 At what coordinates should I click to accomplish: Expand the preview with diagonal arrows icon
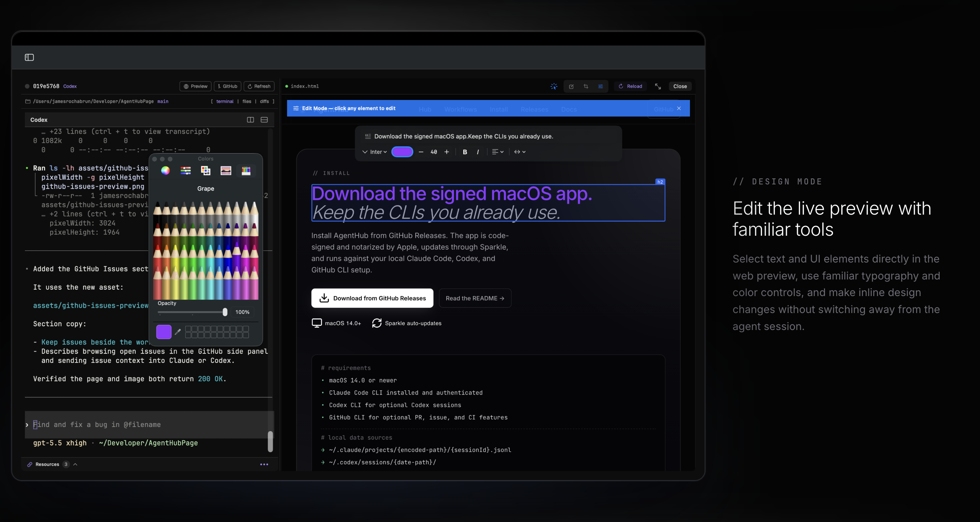(x=658, y=86)
